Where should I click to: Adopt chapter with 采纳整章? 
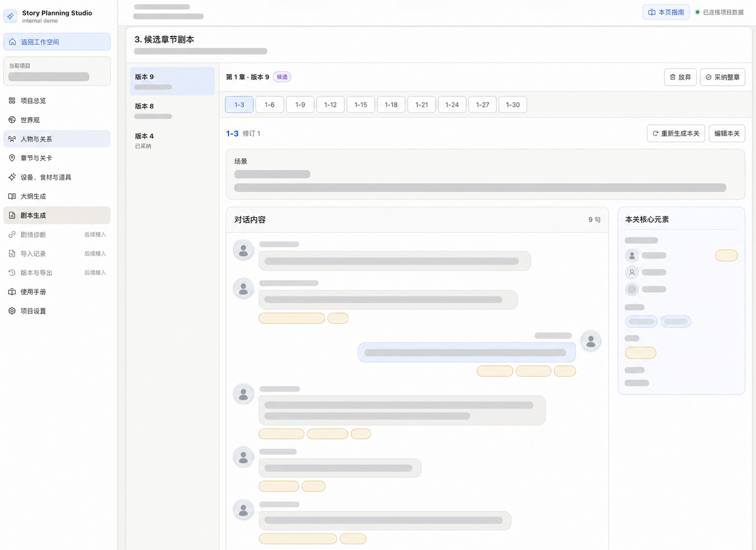[723, 77]
